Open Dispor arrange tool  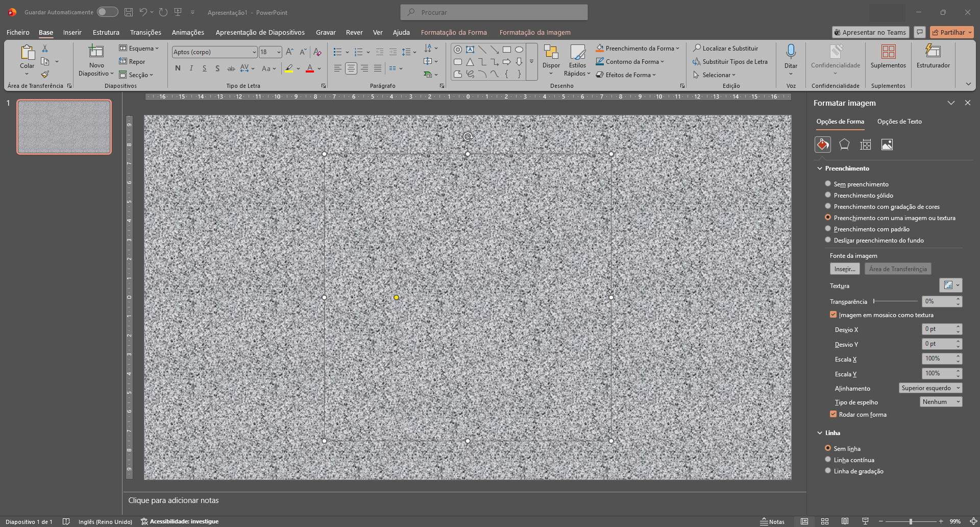pyautogui.click(x=551, y=60)
